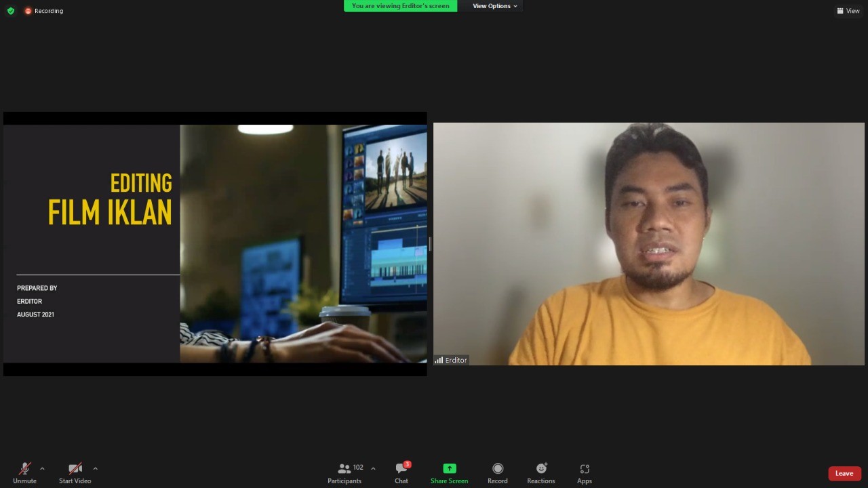Viewport: 868px width, 488px height.
Task: Open the View Options dropdown
Action: click(495, 6)
